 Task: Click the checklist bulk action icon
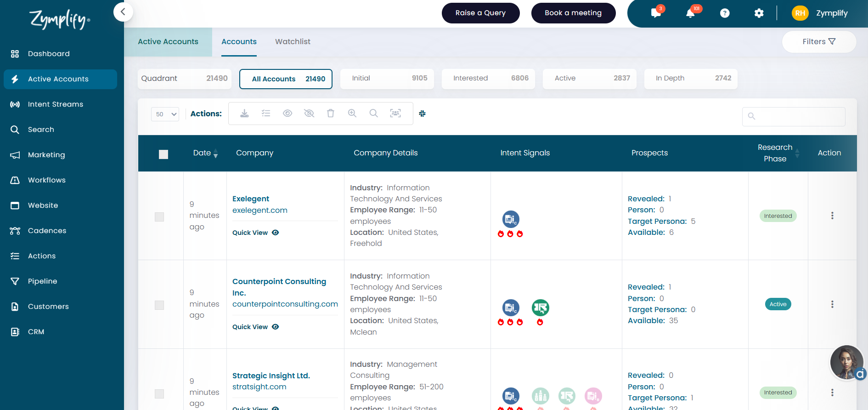(266, 113)
